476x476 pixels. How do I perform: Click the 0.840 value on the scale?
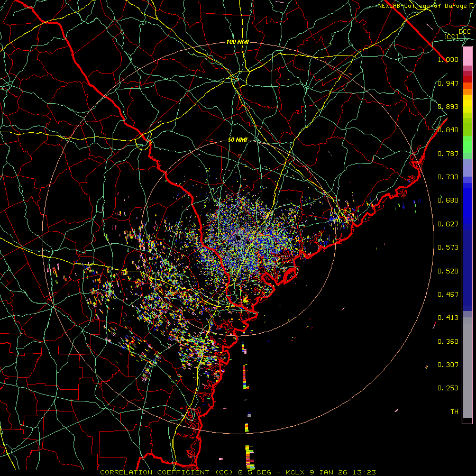448,130
